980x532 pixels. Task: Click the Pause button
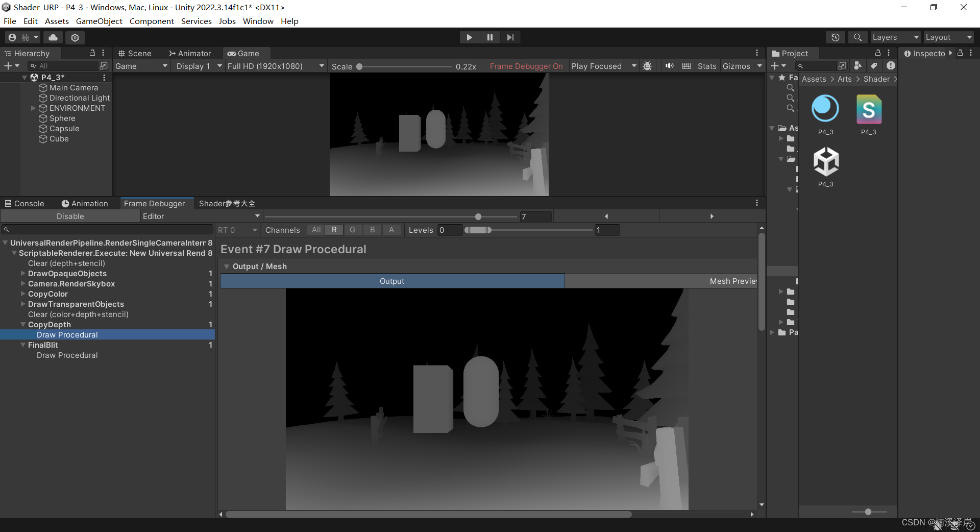(x=490, y=37)
